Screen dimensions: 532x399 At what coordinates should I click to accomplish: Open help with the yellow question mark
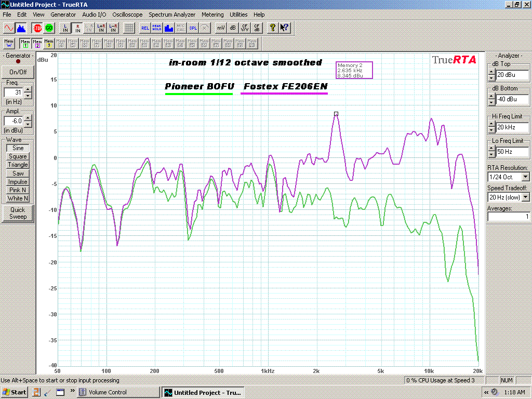[x=272, y=28]
